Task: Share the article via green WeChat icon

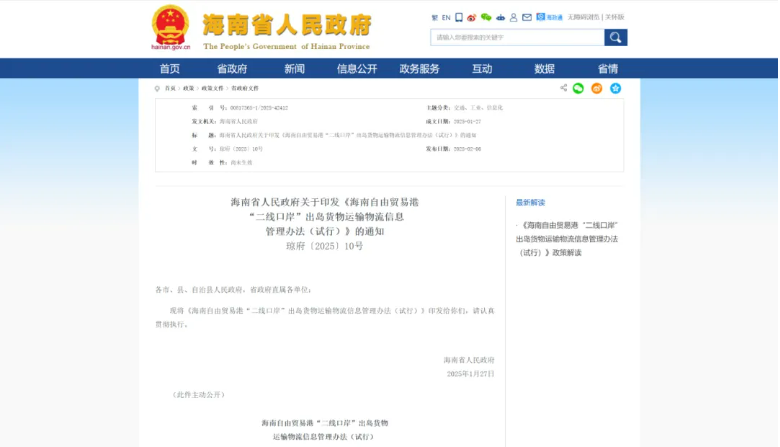Action: pyautogui.click(x=578, y=89)
